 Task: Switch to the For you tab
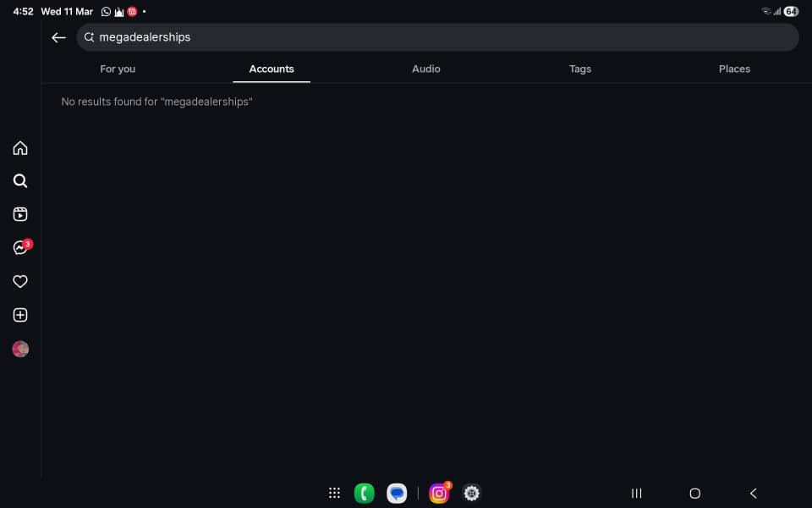coord(118,69)
